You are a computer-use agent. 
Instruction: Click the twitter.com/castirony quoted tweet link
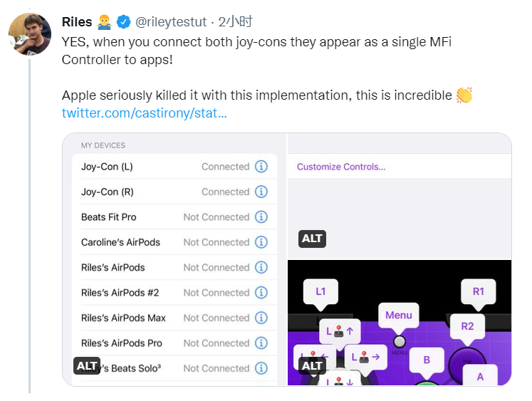coord(144,113)
